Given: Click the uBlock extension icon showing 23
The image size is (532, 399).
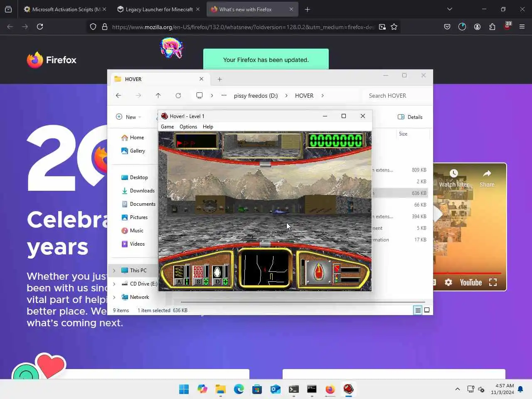Looking at the screenshot, I should coord(507,26).
